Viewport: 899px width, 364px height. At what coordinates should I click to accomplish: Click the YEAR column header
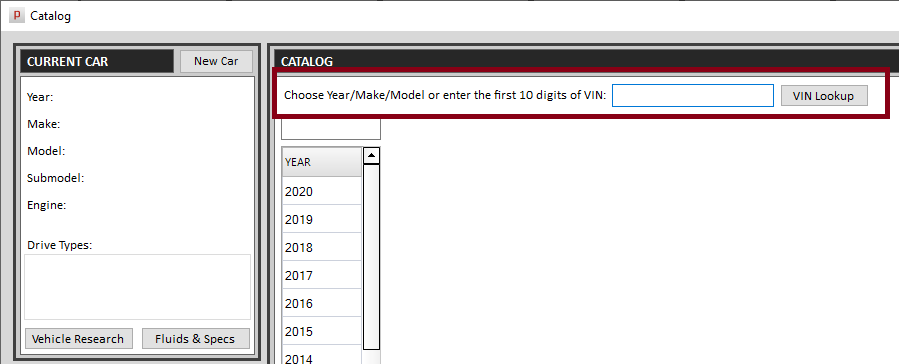pyautogui.click(x=322, y=162)
